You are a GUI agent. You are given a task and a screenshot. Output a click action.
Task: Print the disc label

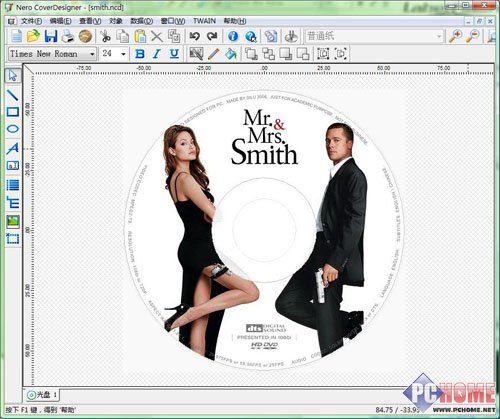click(68, 36)
